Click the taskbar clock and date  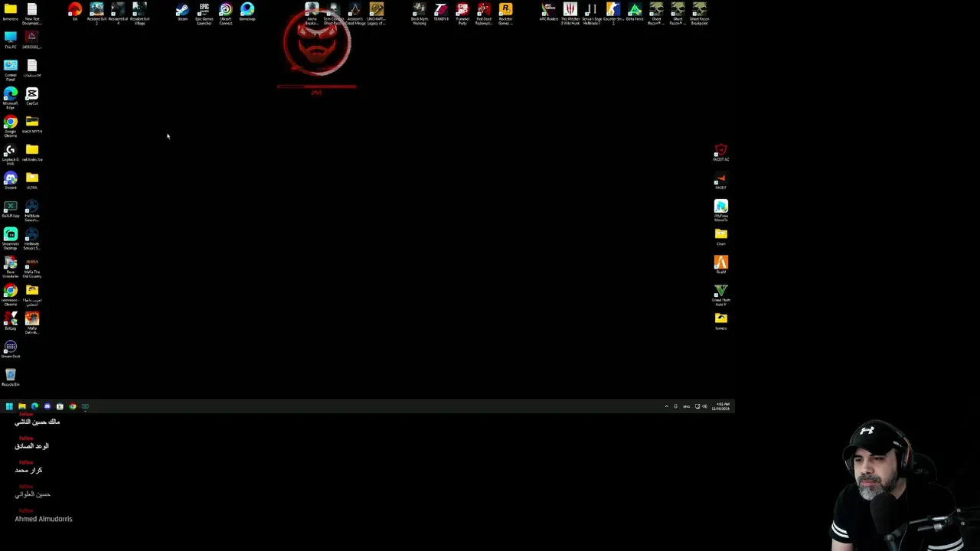pos(721,406)
